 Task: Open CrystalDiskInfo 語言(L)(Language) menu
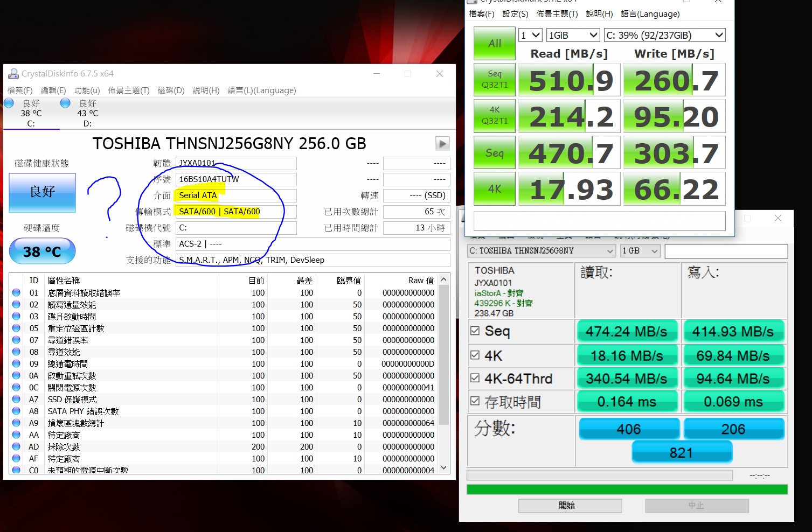point(262,90)
